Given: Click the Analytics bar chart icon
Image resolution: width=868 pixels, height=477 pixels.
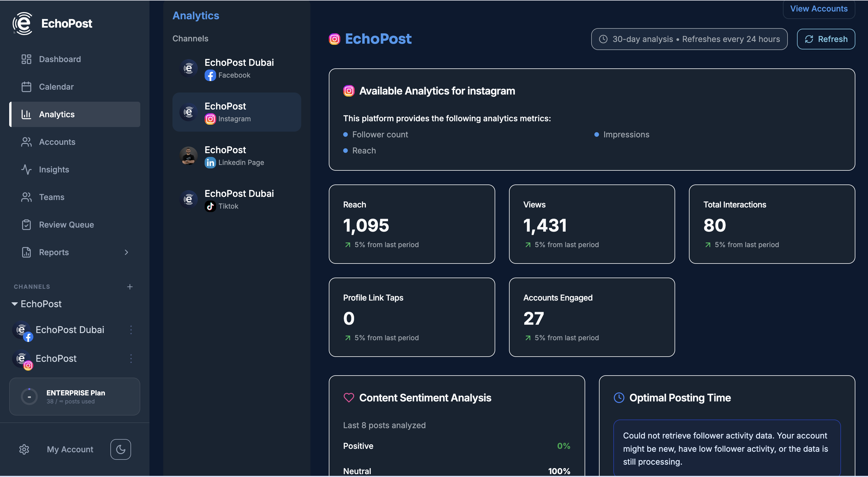Looking at the screenshot, I should [26, 115].
